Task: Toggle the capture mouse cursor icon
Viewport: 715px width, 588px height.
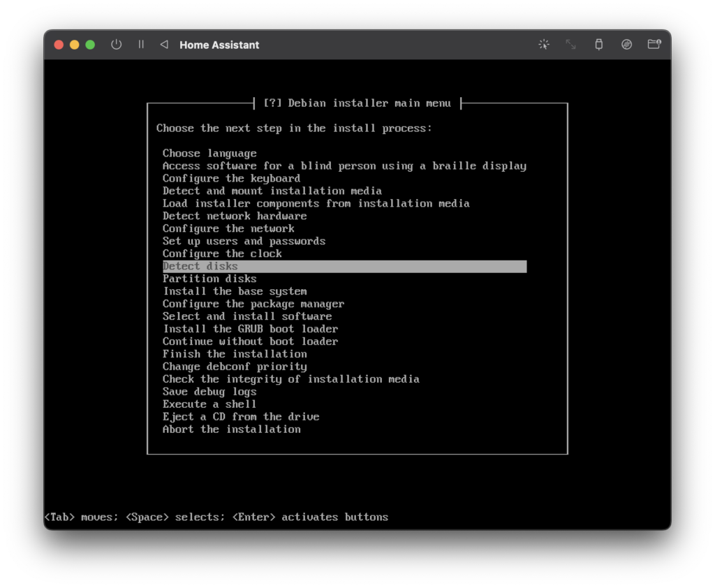Action: pyautogui.click(x=543, y=44)
